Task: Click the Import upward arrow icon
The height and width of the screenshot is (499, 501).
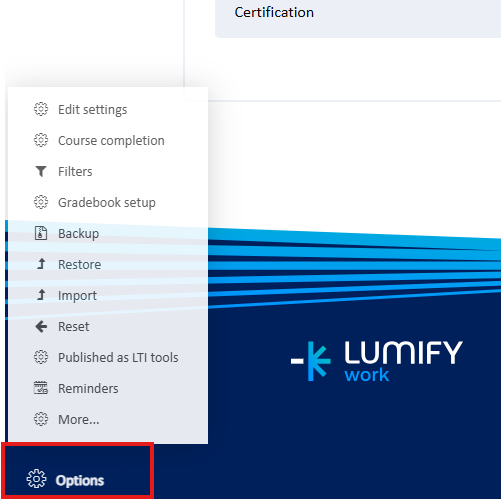Action: tap(41, 295)
